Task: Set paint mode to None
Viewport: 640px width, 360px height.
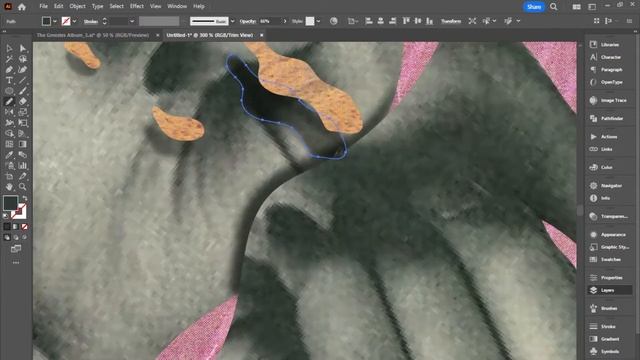Action: (x=24, y=227)
